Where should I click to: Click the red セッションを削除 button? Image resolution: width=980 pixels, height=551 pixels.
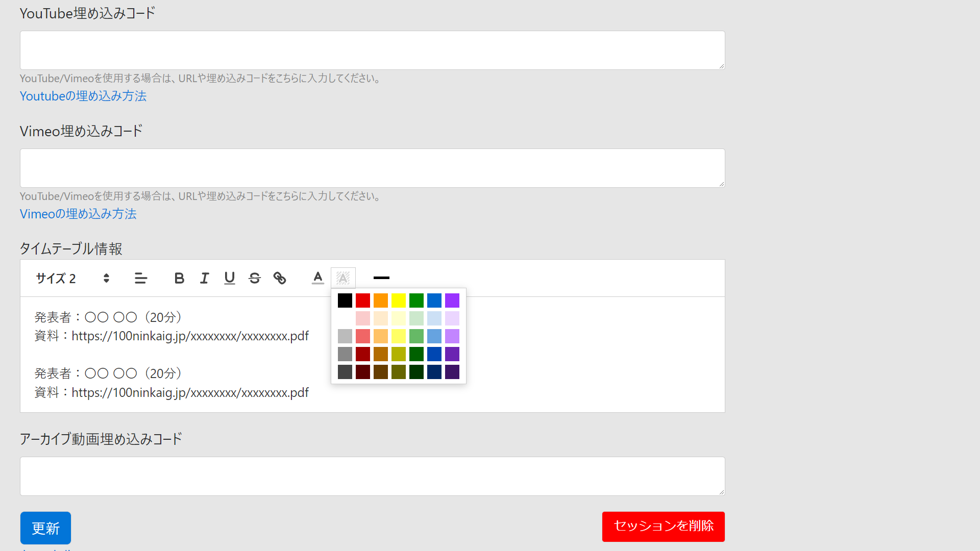663,526
